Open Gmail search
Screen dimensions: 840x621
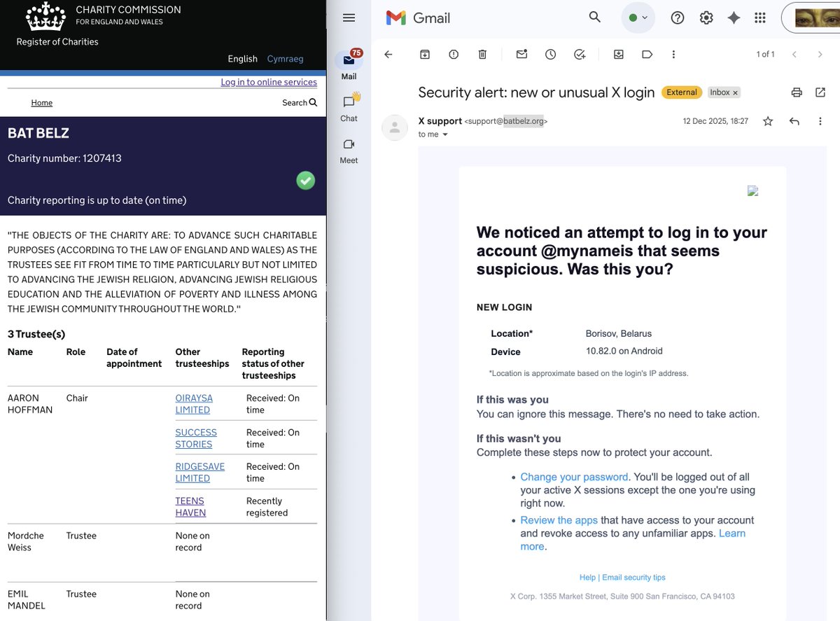(x=594, y=18)
